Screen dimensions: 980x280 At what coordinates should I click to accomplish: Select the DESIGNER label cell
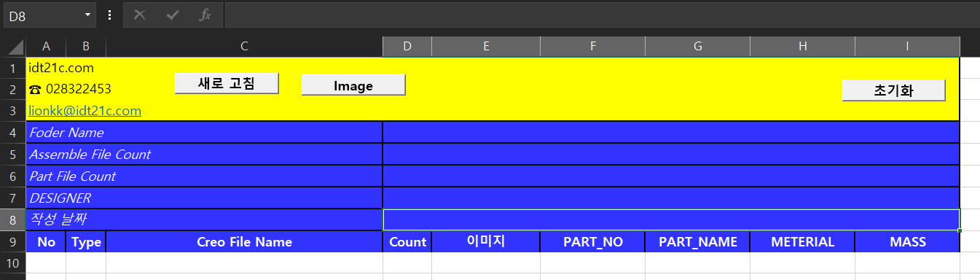click(204, 198)
